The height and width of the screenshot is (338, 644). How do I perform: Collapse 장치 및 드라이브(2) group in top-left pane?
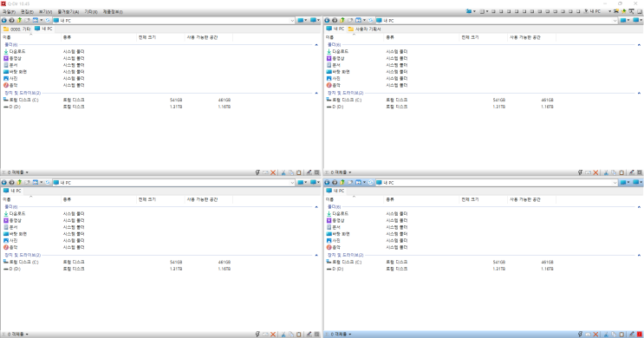316,94
